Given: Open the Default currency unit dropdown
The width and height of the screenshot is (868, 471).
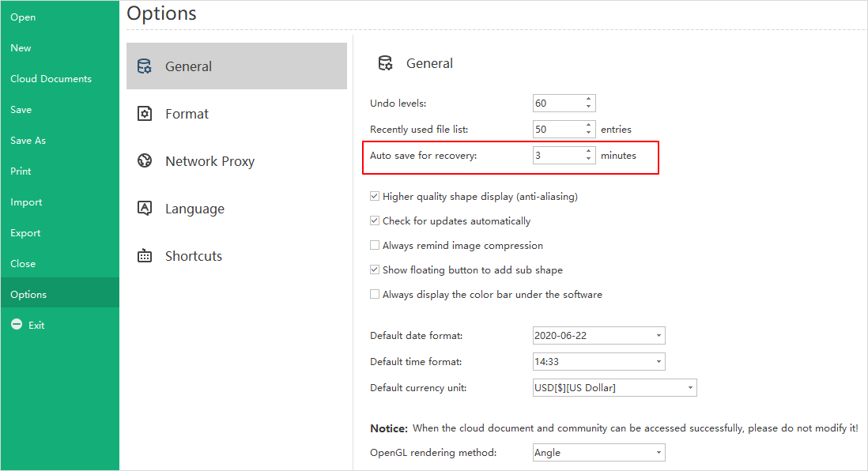Looking at the screenshot, I should click(614, 387).
